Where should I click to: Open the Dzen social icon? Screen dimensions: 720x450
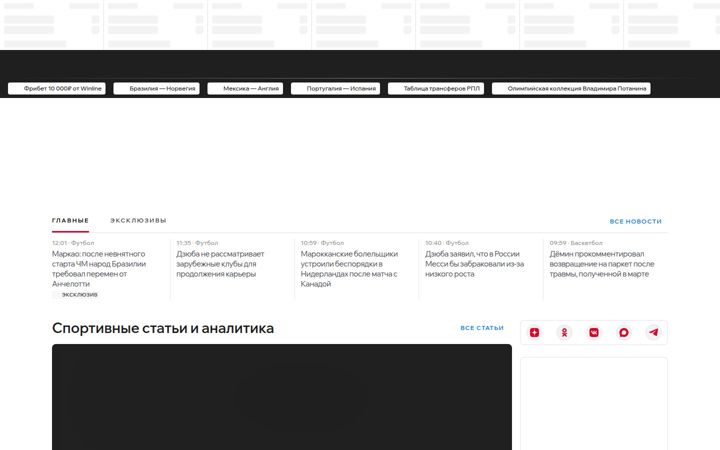click(534, 332)
